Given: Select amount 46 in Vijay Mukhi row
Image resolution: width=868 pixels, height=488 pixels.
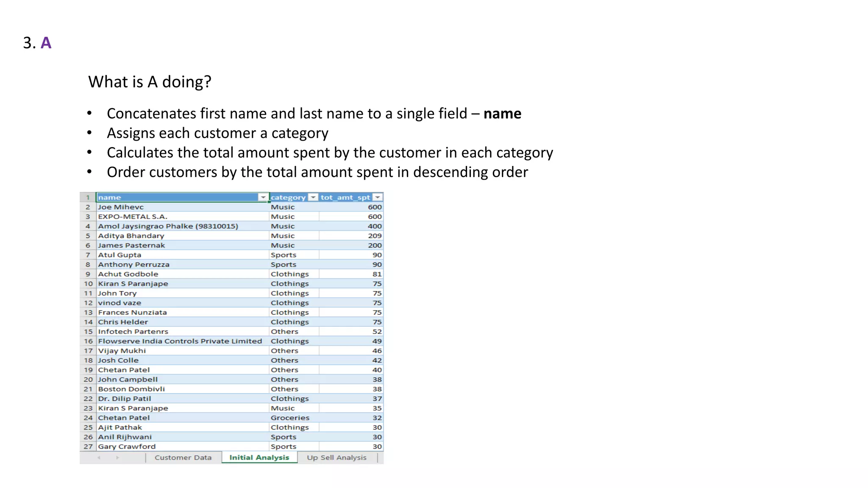Looking at the screenshot, I should tap(351, 351).
